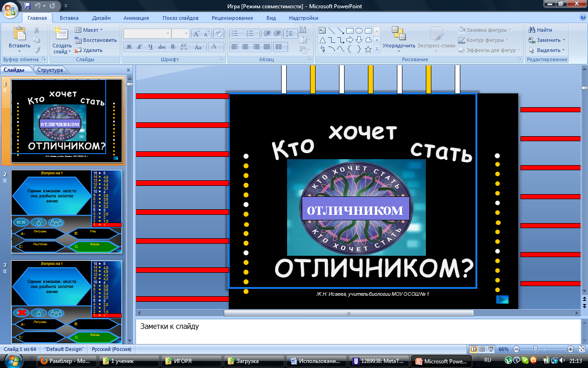Open the Показ слайдов ribbon tab
The height and width of the screenshot is (368, 588).
pyautogui.click(x=181, y=18)
